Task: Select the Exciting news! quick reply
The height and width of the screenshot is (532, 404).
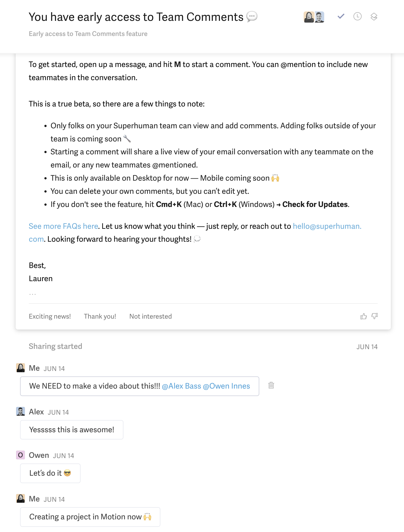Action: click(x=50, y=316)
